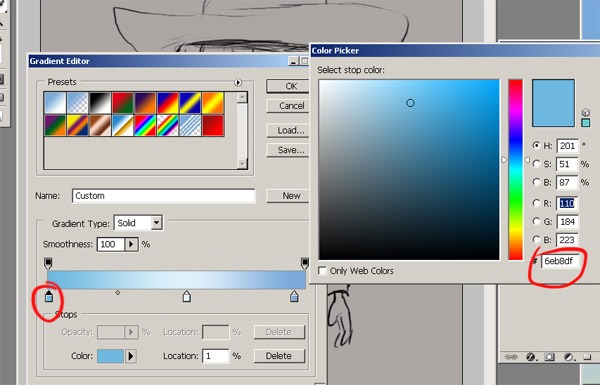The image size is (600, 385).
Task: Select the yellow-violet-orange-blue striped preset
Action: click(x=78, y=126)
